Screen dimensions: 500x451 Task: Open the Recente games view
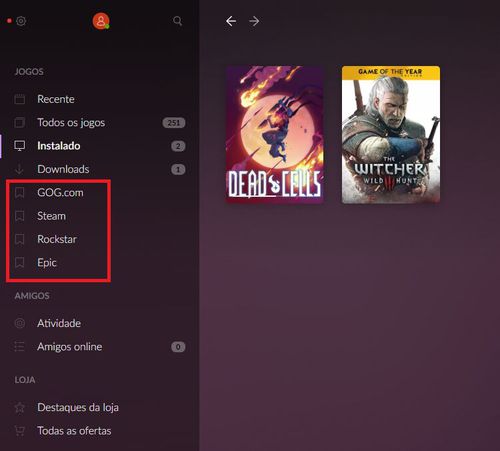tap(56, 99)
